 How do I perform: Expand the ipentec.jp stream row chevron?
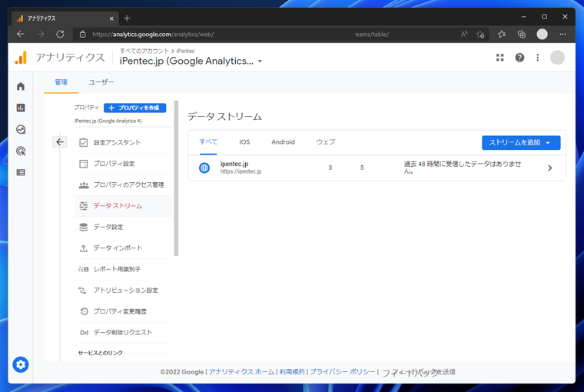[549, 168]
